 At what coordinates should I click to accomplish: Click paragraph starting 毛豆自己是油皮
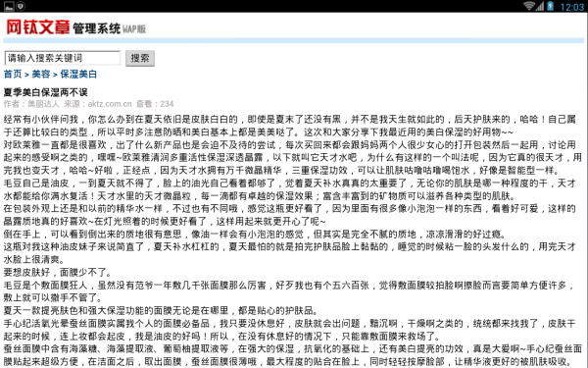tap(290, 189)
